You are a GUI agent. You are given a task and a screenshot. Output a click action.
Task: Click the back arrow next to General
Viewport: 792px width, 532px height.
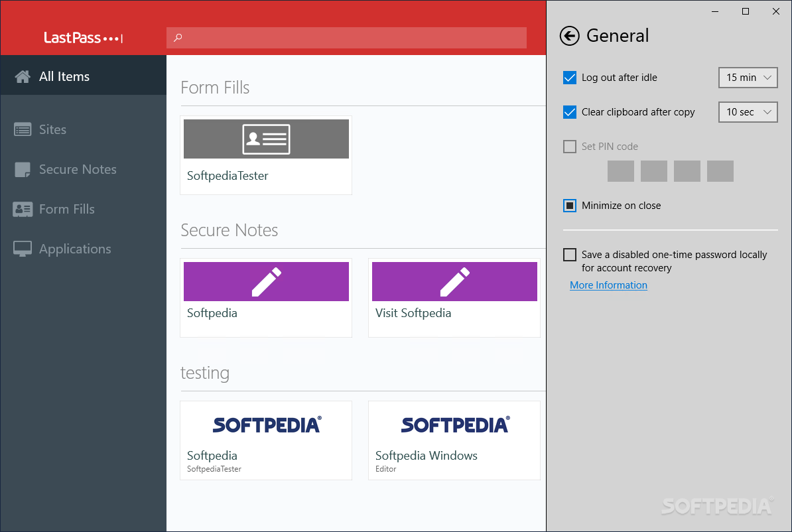[x=569, y=36]
